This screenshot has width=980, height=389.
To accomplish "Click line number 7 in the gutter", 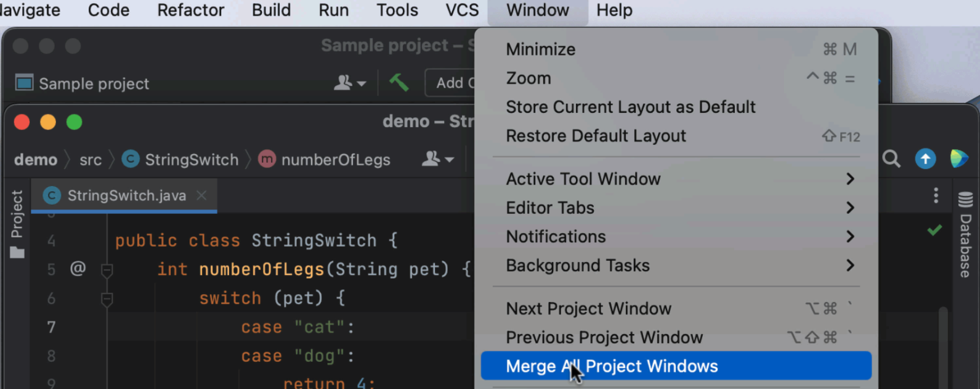I will pyautogui.click(x=51, y=327).
